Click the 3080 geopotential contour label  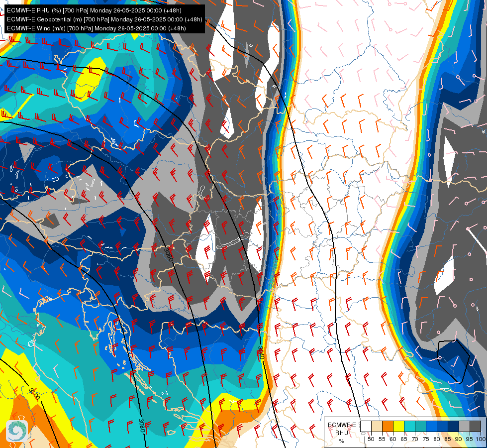(141, 426)
